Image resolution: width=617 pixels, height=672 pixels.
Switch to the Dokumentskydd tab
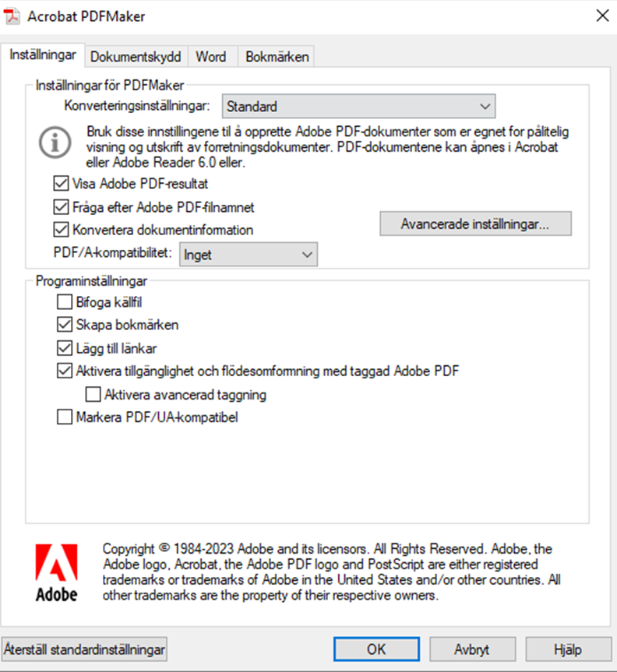[x=136, y=57]
